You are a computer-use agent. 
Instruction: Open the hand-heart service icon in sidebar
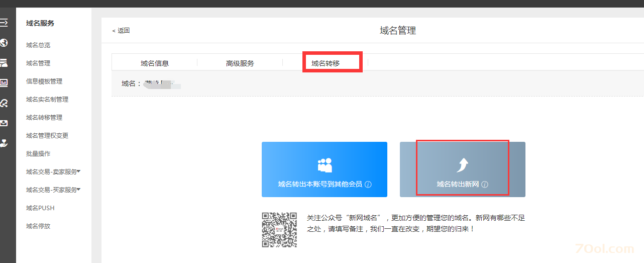pyautogui.click(x=4, y=143)
